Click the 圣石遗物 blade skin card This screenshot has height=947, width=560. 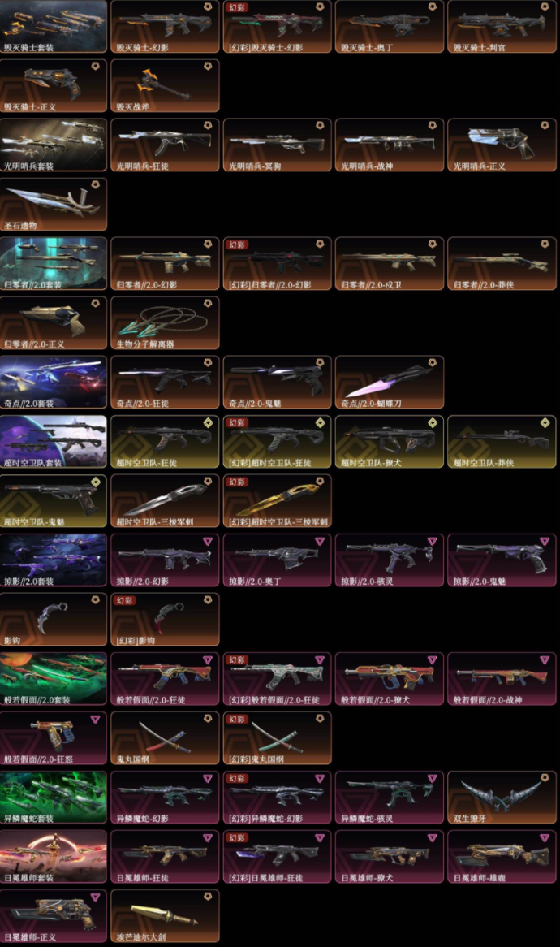pyautogui.click(x=53, y=204)
